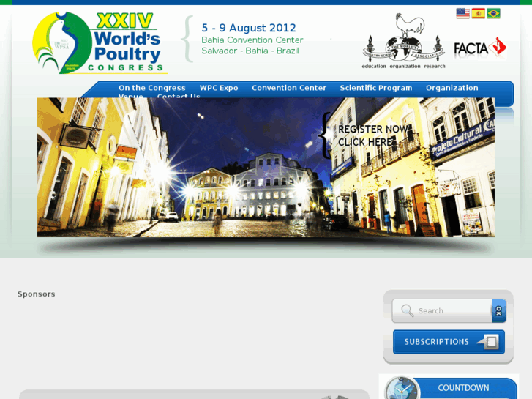The width and height of the screenshot is (532, 399).
Task: Open the WPC Expo menu
Action: point(219,88)
